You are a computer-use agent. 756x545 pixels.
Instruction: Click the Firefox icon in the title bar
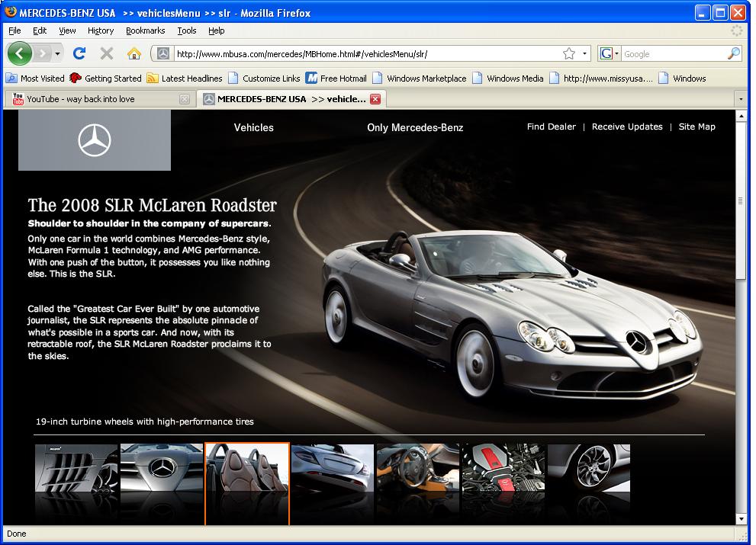tap(11, 11)
